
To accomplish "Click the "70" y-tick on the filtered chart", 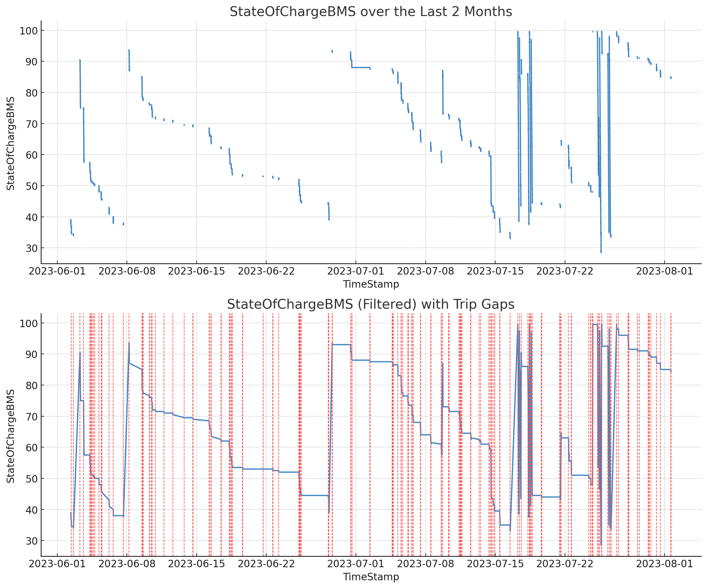I will [x=32, y=417].
